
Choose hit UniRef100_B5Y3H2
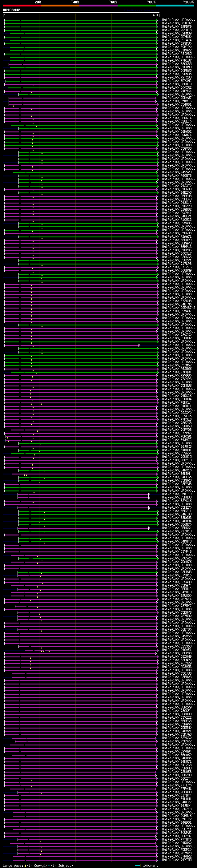[x=176, y=81]
